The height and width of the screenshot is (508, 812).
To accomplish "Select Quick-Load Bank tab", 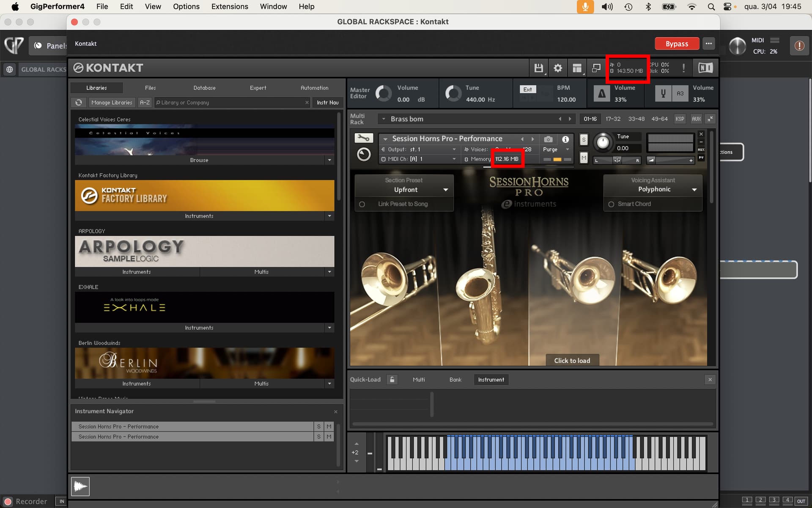I will point(455,380).
